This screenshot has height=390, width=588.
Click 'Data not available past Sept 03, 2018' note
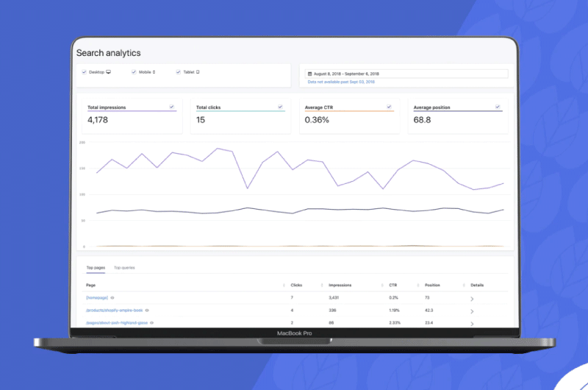pyautogui.click(x=341, y=82)
